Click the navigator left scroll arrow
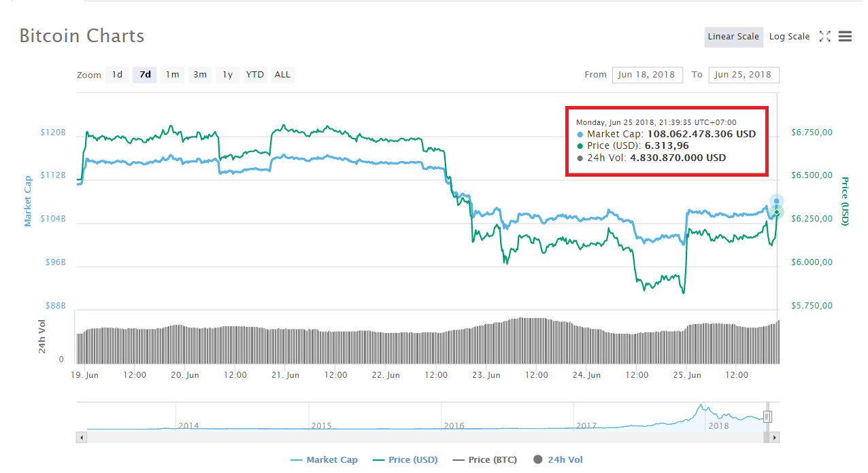The image size is (868, 473). click(81, 437)
